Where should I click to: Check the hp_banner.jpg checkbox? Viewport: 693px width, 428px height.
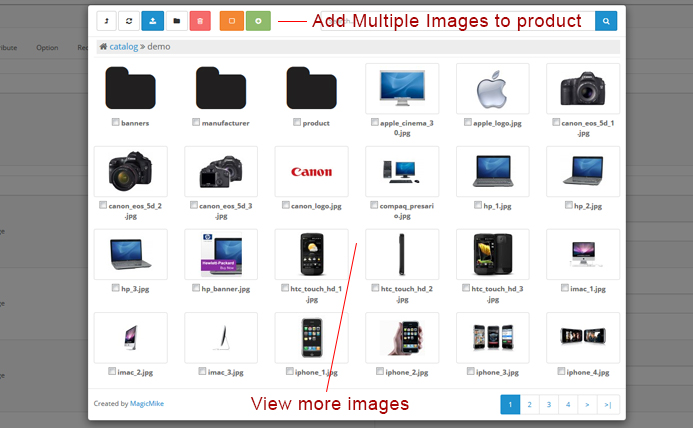click(196, 288)
